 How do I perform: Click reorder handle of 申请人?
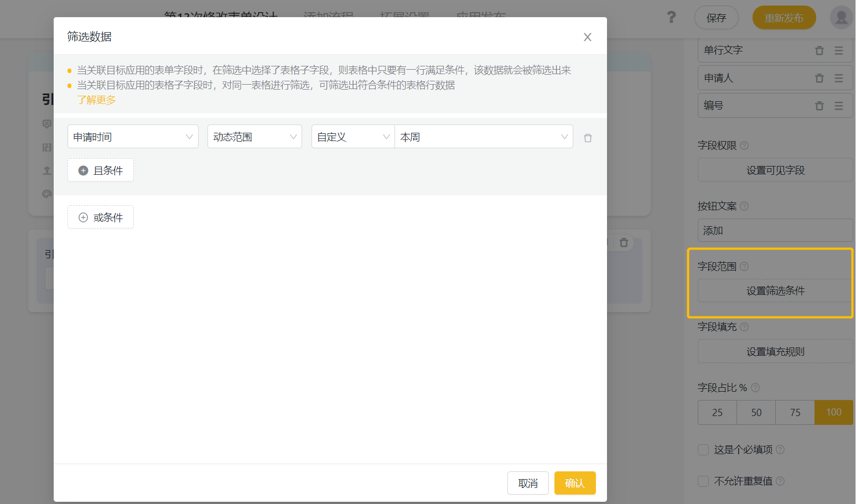[839, 78]
